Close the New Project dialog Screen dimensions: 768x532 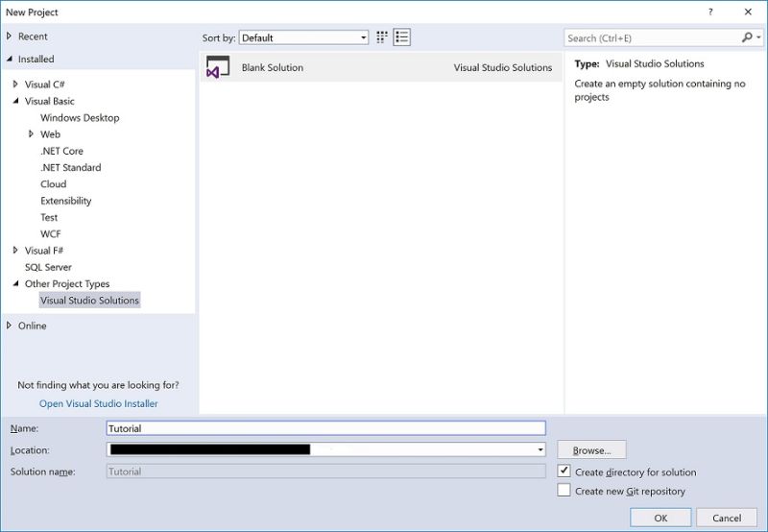coord(748,12)
